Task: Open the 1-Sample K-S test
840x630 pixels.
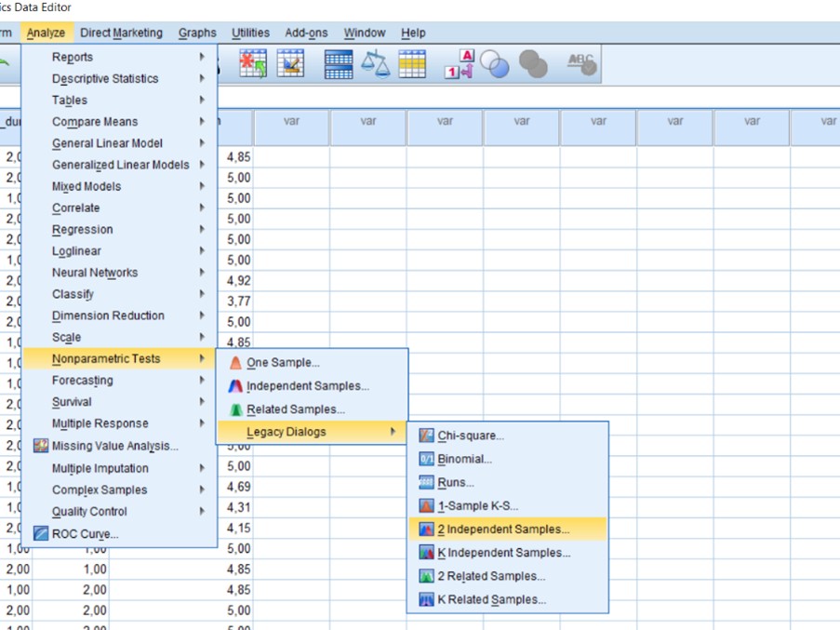Action: [x=477, y=506]
